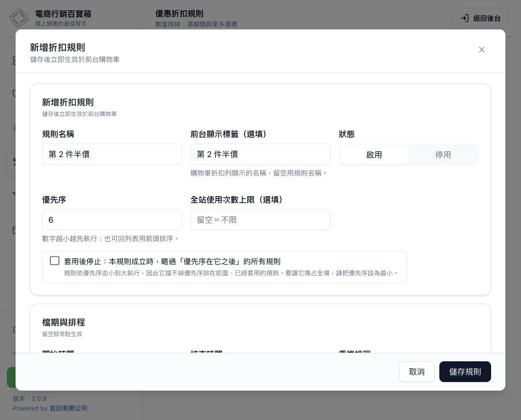The width and height of the screenshot is (521, 420).
Task: Click the 優先序 number field
Action: click(112, 220)
